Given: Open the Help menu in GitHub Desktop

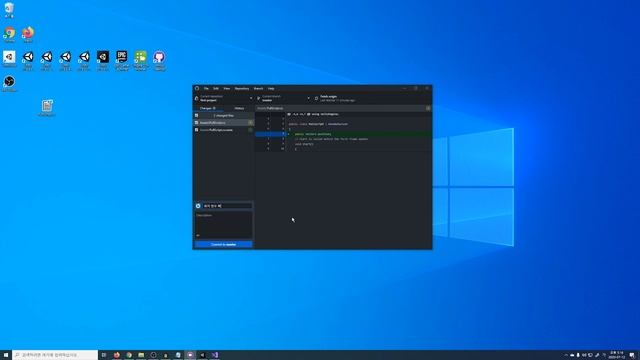Looking at the screenshot, I should click(271, 89).
